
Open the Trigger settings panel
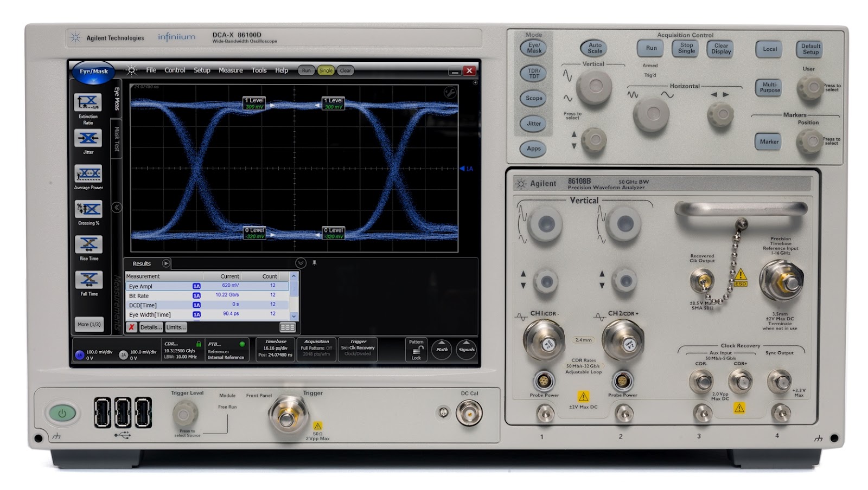pos(358,350)
